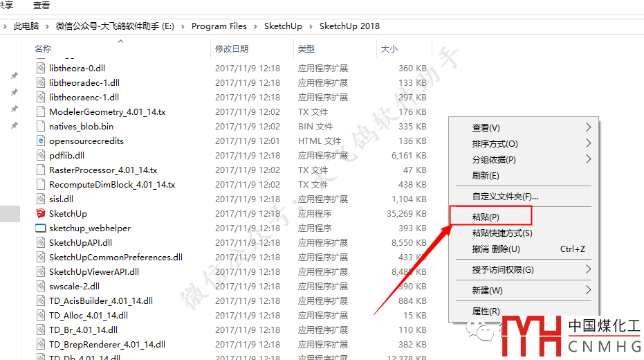Expand the 查看(V) submenu arrow
644x360 pixels.
point(588,127)
